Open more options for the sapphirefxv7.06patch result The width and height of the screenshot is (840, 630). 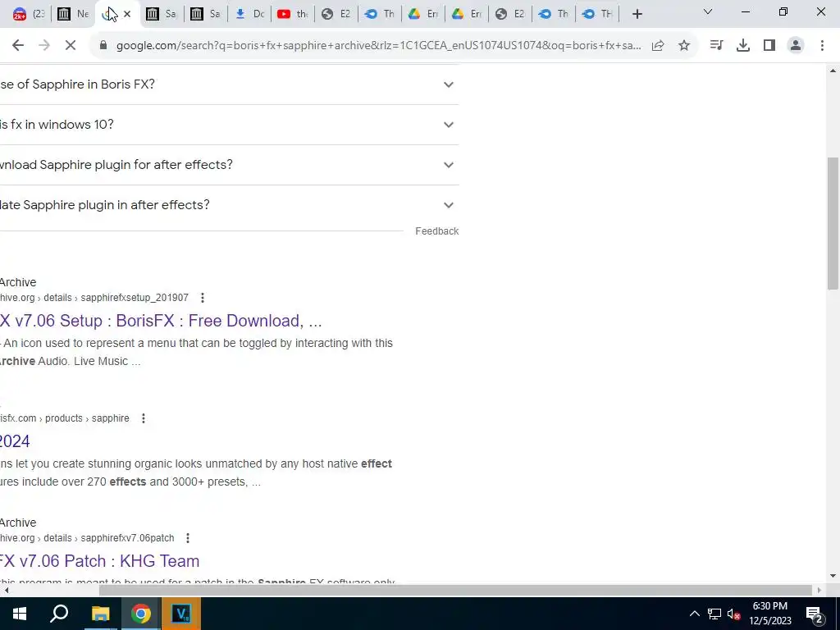[188, 538]
